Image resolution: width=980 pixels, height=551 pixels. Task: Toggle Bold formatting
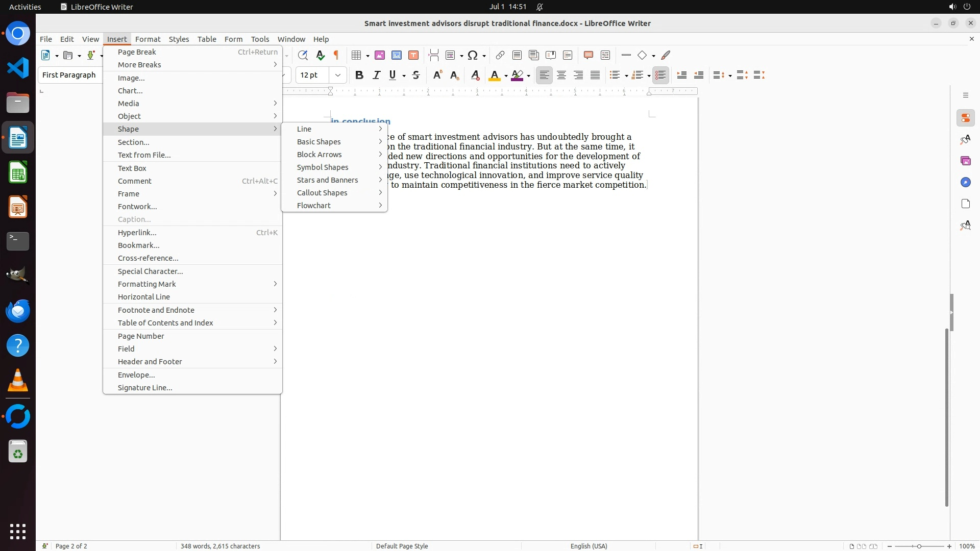pyautogui.click(x=359, y=75)
